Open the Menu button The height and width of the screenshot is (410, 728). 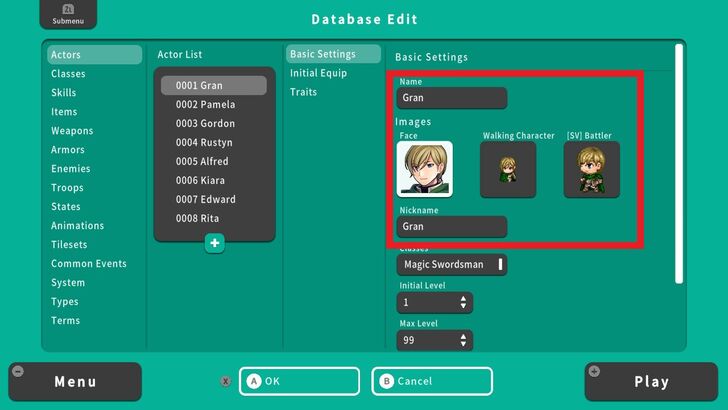coord(75,381)
